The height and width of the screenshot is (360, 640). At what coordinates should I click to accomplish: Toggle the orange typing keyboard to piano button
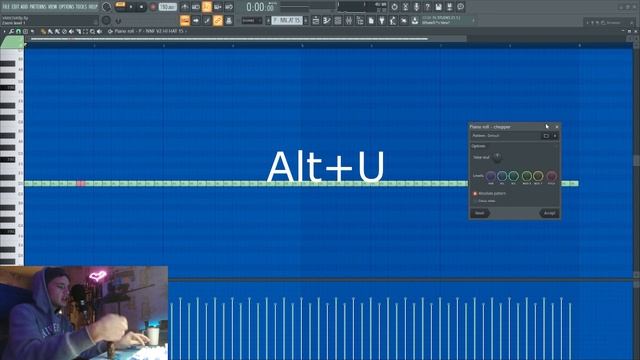click(x=184, y=20)
